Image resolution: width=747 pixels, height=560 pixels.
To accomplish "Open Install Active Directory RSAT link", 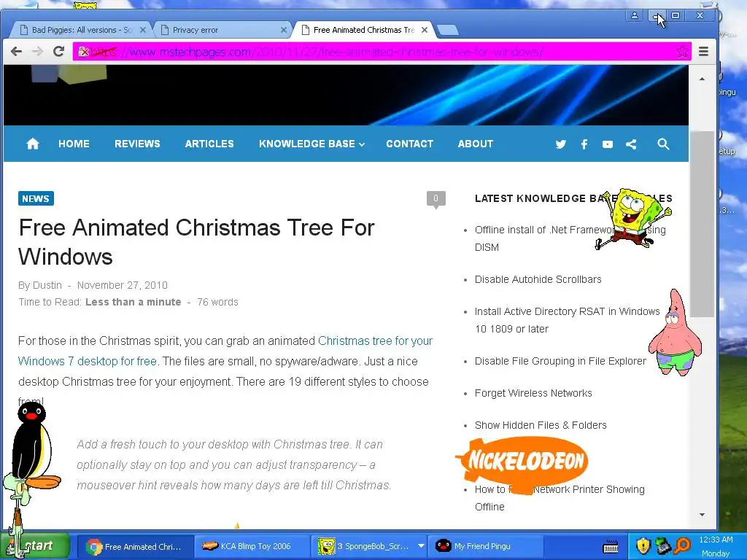I will [567, 320].
